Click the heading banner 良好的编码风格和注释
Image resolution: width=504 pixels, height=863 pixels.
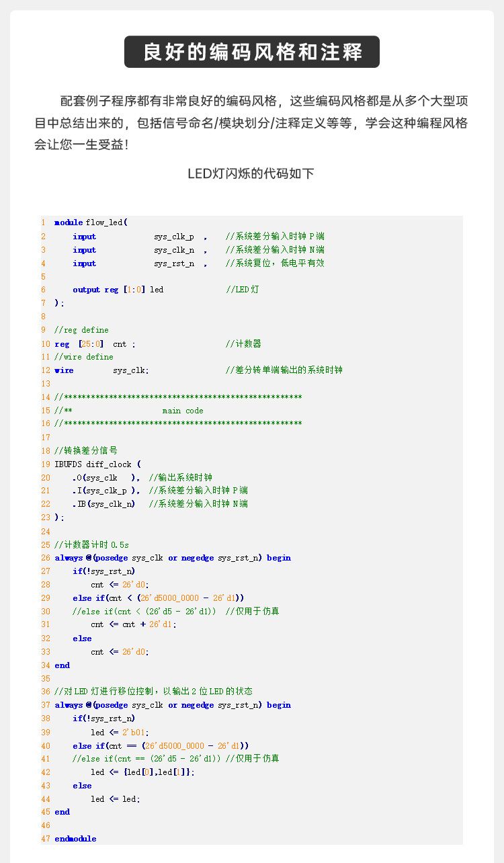(x=252, y=52)
